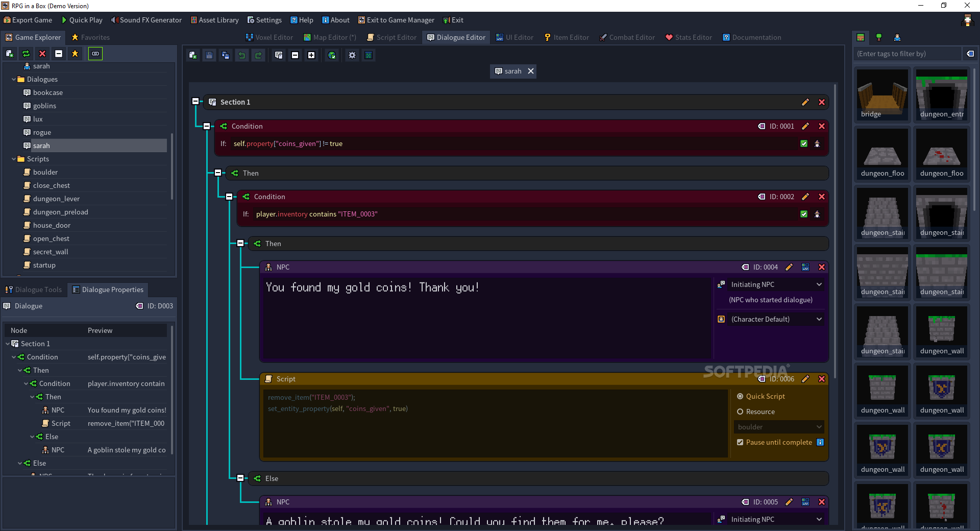Click the new resource icon in Game Explorer
The image size is (980, 531).
click(10, 54)
